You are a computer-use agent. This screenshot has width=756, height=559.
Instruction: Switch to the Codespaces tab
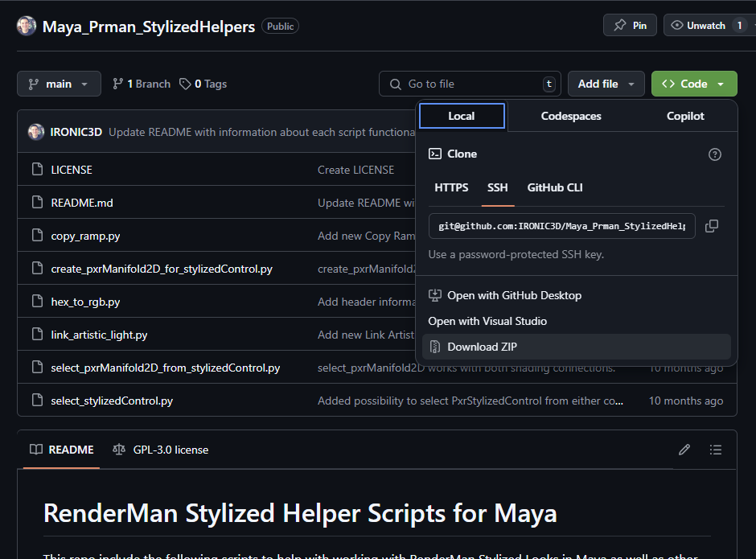pyautogui.click(x=571, y=116)
